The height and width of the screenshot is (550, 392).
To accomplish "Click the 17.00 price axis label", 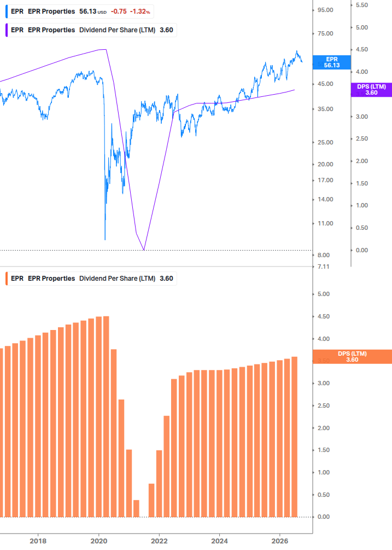I will [x=325, y=180].
